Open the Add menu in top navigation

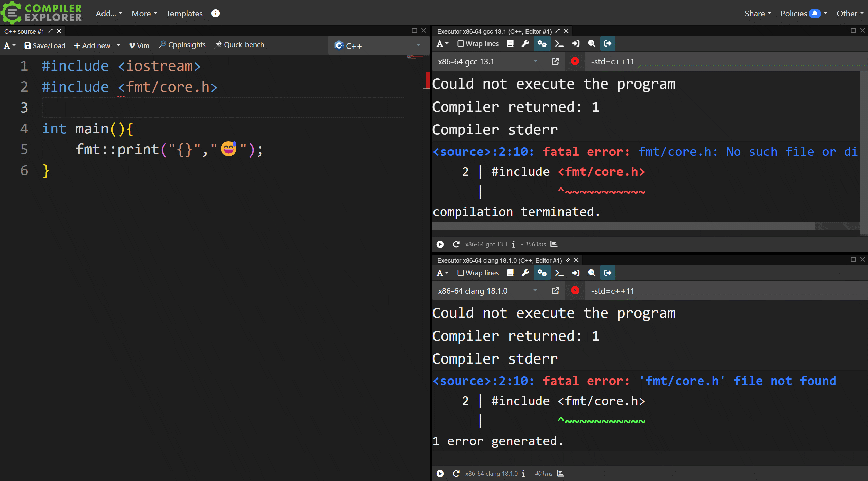tap(108, 13)
